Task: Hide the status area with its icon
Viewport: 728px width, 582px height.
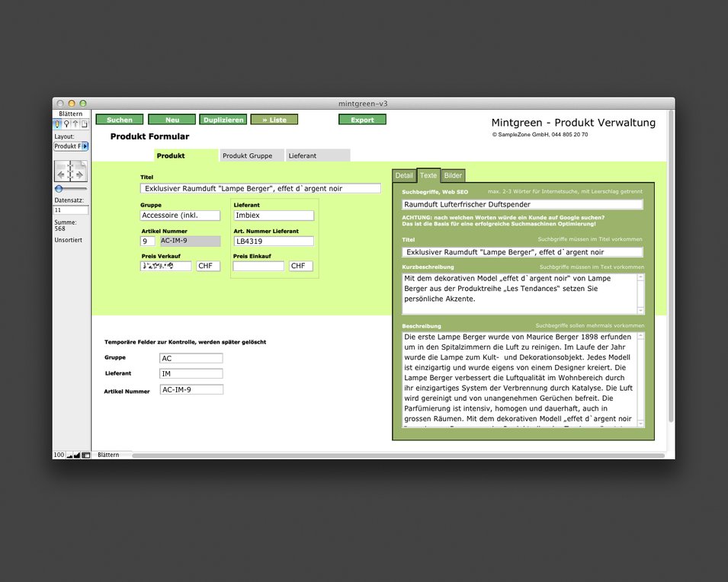Action: coord(85,455)
